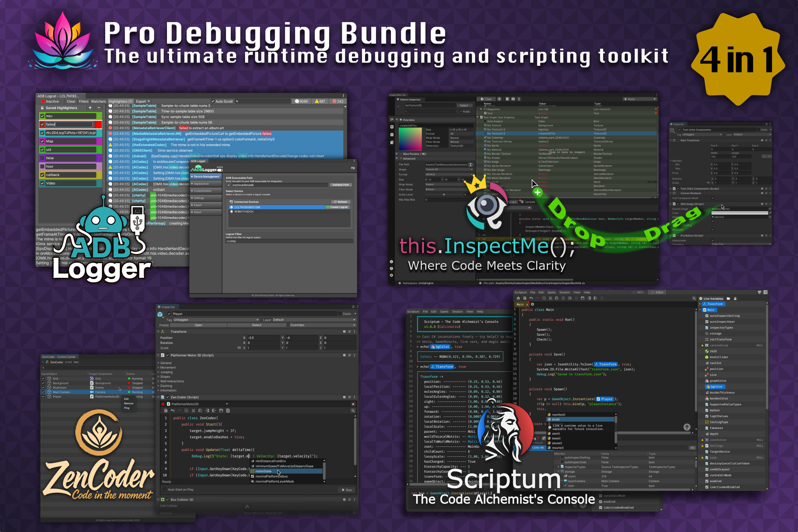Click the scissors cut icon in Scriptum toolbar
Image resolution: width=798 pixels, height=532 pixels.
550,298
